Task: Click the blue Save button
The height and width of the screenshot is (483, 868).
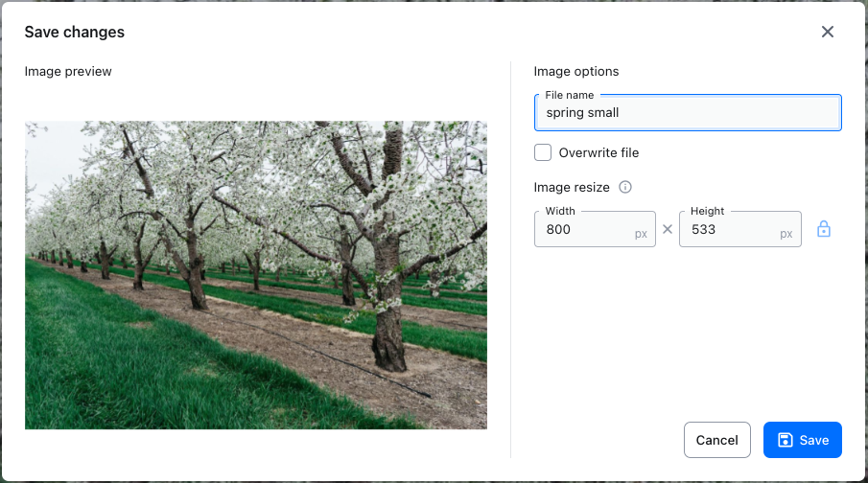Action: click(x=802, y=440)
